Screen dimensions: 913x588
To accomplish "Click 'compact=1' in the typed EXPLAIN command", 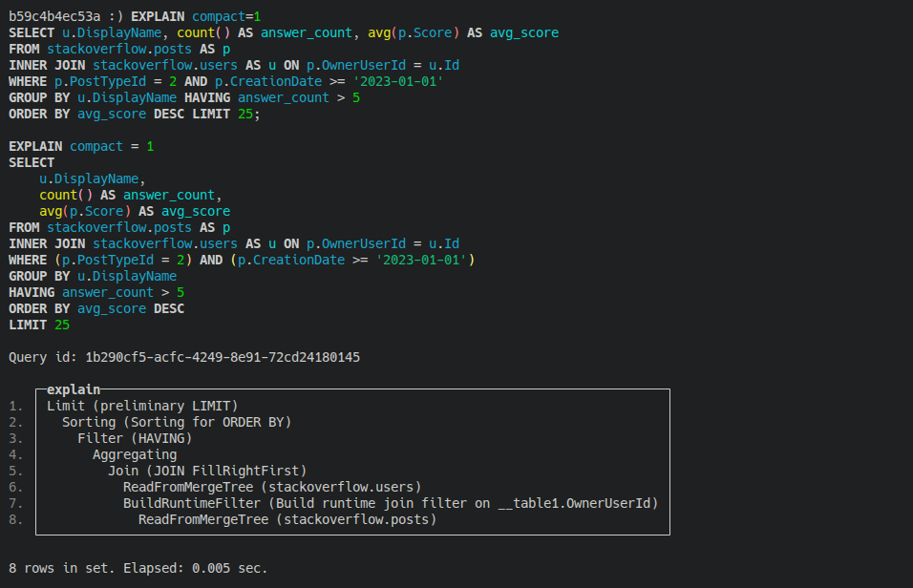I will [x=226, y=16].
